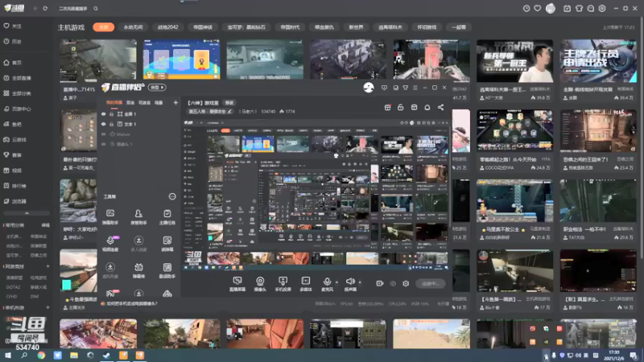
Task: Click the Windows Start button
Action: pyautogui.click(x=8, y=355)
